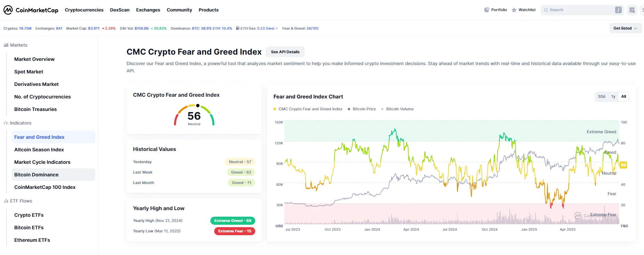Click the ETF Flows bars icon
The height and width of the screenshot is (255, 644).
coord(6,201)
